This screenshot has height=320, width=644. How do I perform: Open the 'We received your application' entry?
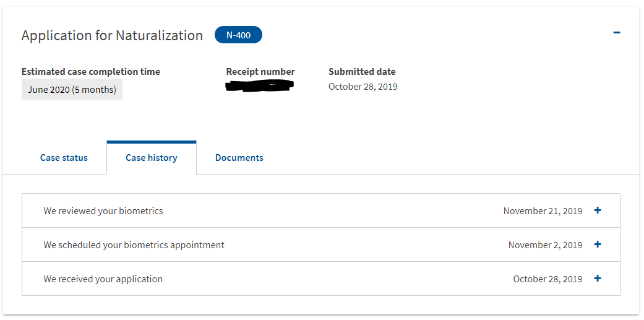click(x=321, y=279)
